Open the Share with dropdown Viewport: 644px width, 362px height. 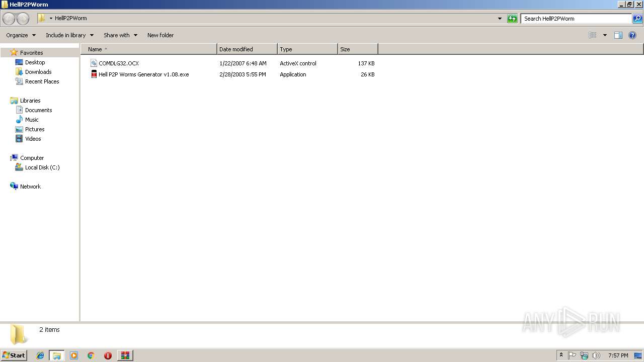tap(120, 35)
